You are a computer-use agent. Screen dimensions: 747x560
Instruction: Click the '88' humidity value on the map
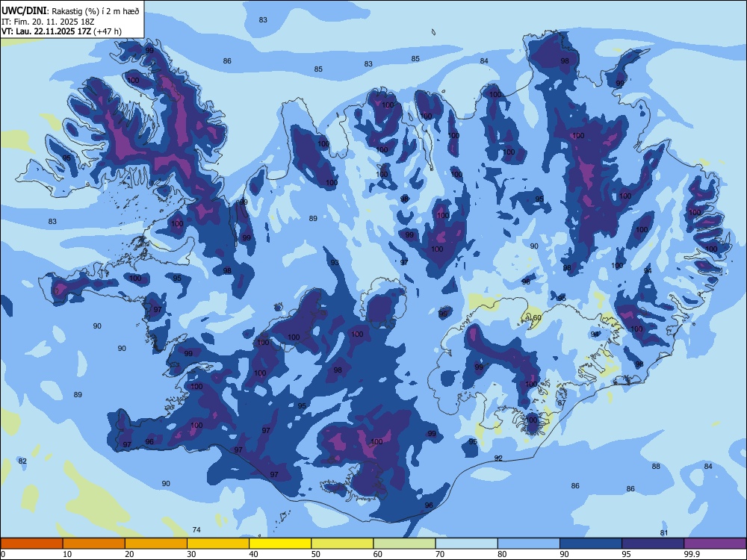click(656, 466)
